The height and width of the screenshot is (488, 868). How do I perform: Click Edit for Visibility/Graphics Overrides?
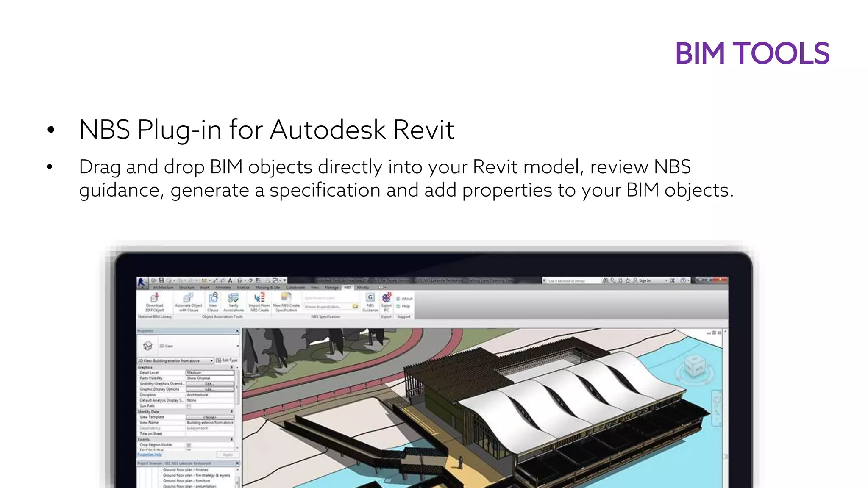tap(210, 384)
